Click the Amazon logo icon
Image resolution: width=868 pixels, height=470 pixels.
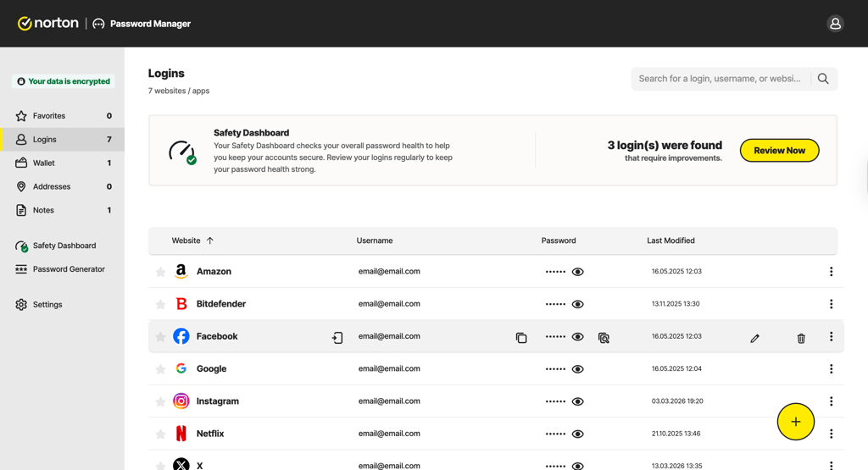click(181, 271)
